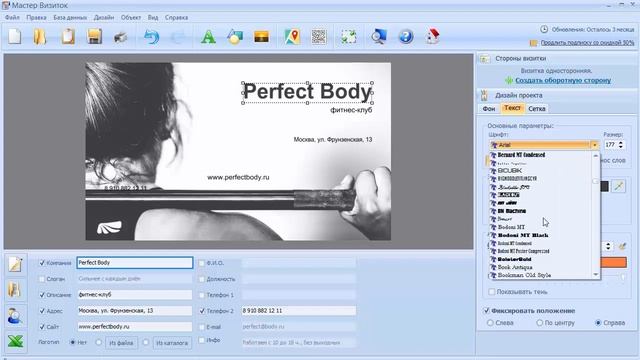Uncheck the Телефон 2 checkbox
This screenshot has height=360, width=640.
[202, 311]
